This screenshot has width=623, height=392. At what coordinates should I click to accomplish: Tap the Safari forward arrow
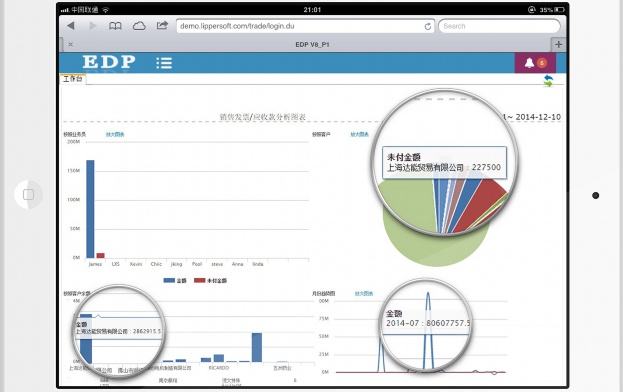pyautogui.click(x=93, y=26)
